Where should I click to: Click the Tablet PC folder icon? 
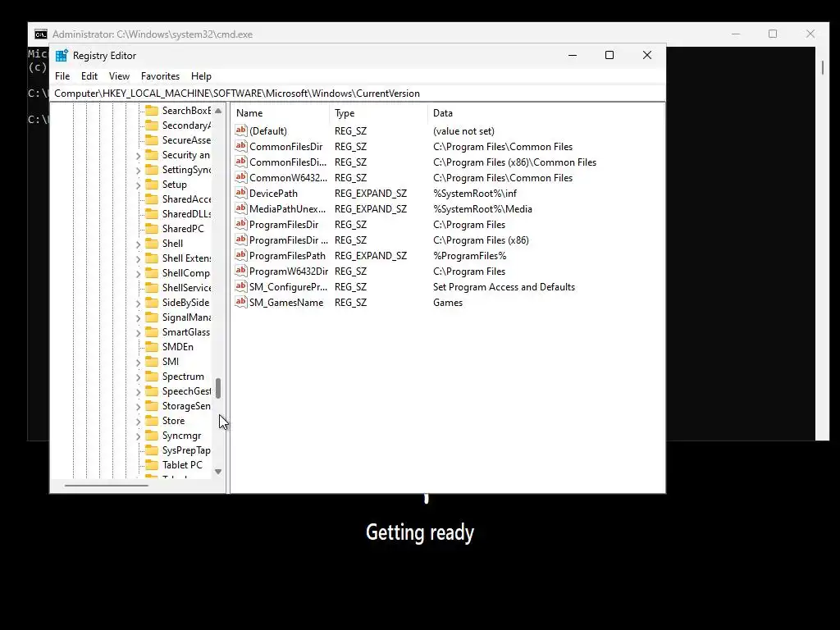(x=152, y=465)
